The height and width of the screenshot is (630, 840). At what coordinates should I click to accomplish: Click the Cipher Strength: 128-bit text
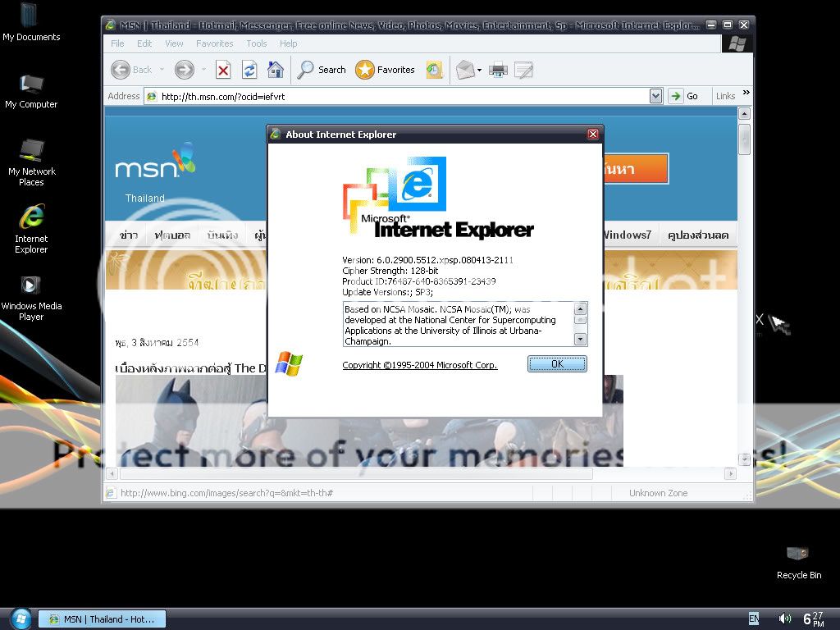coord(390,271)
